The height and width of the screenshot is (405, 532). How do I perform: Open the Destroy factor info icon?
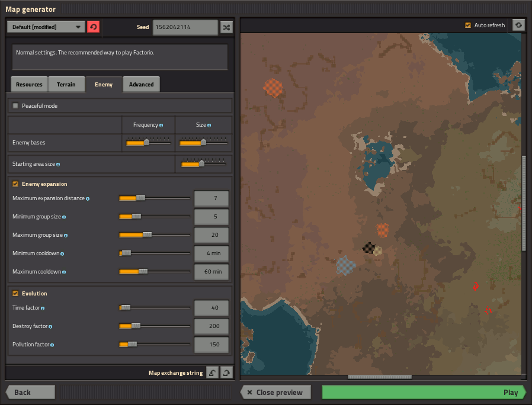(x=50, y=327)
